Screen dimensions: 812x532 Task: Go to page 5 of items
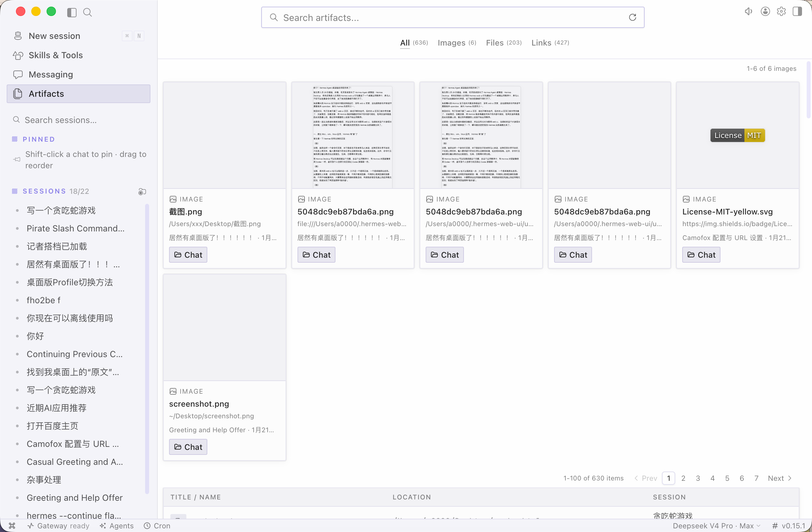click(727, 478)
